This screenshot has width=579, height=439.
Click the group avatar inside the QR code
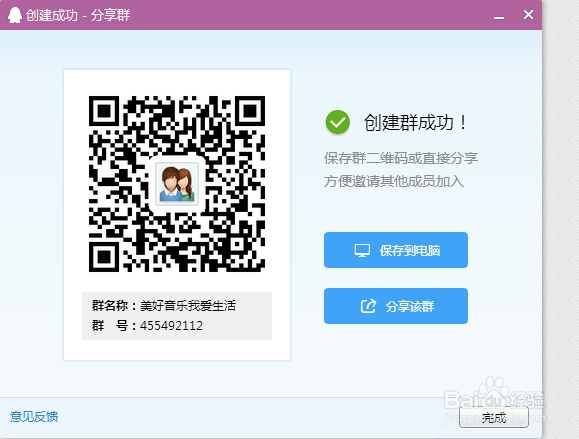point(177,184)
